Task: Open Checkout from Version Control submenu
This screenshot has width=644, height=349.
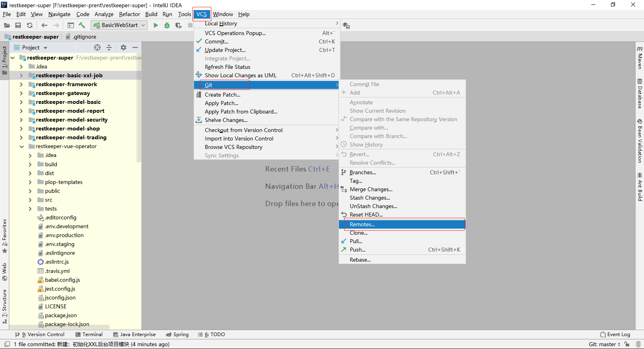Action: (267, 130)
